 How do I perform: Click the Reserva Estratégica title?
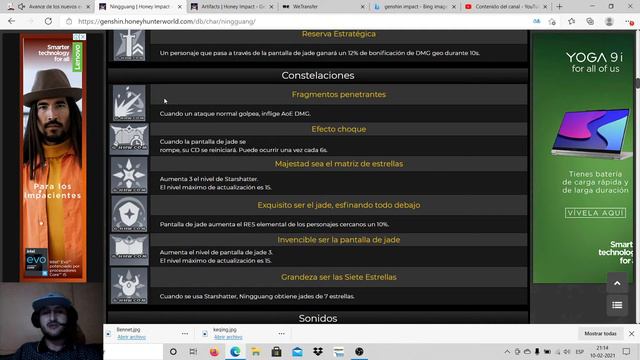click(338, 34)
